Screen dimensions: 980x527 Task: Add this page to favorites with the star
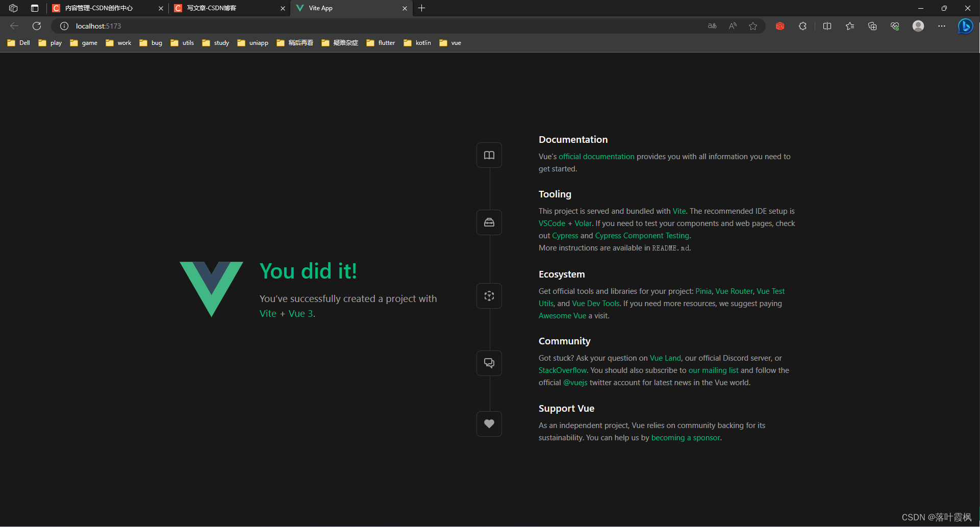coord(753,26)
